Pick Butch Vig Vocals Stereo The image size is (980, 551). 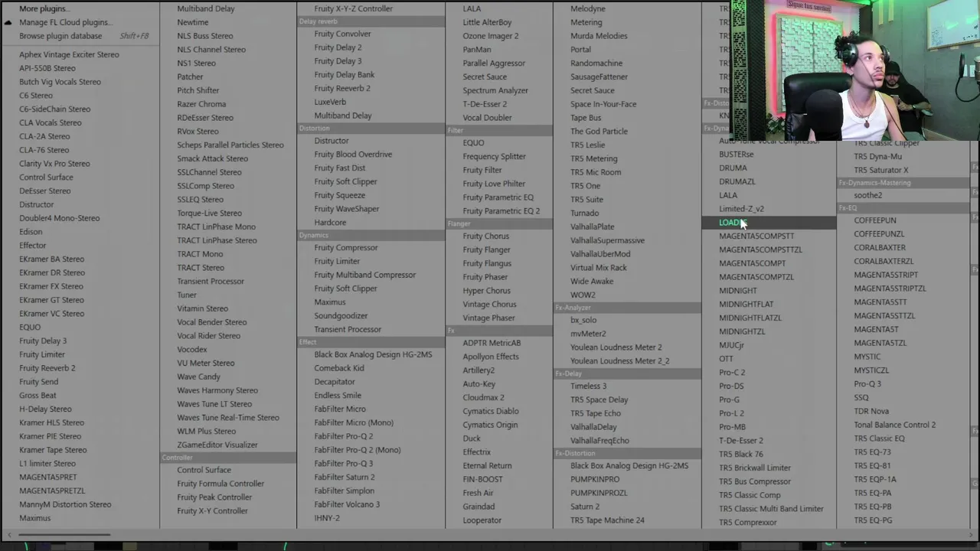(60, 82)
